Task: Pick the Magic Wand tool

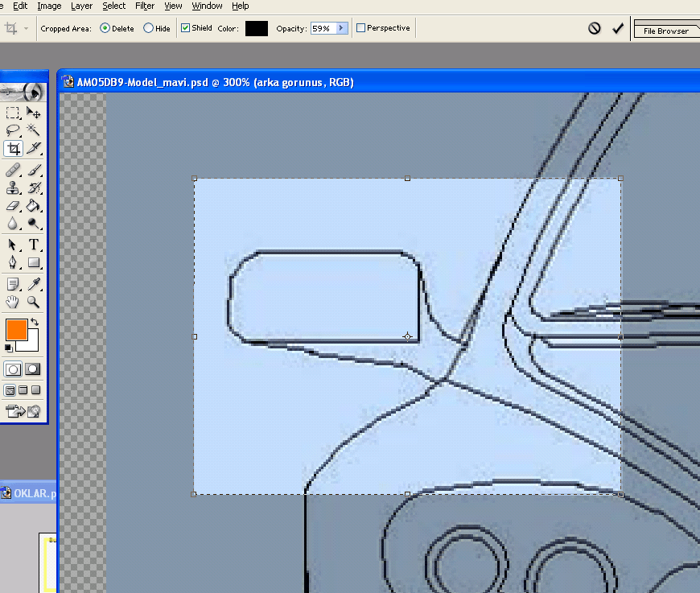Action: click(34, 130)
